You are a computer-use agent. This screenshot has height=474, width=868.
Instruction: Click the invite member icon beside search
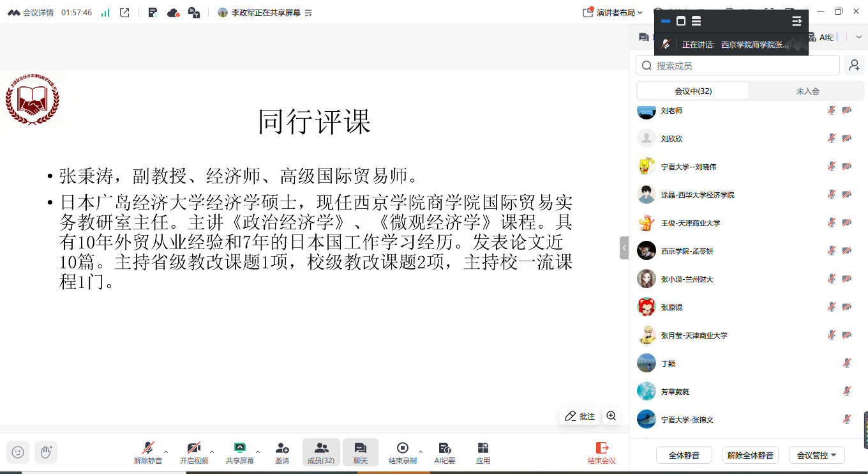(854, 65)
